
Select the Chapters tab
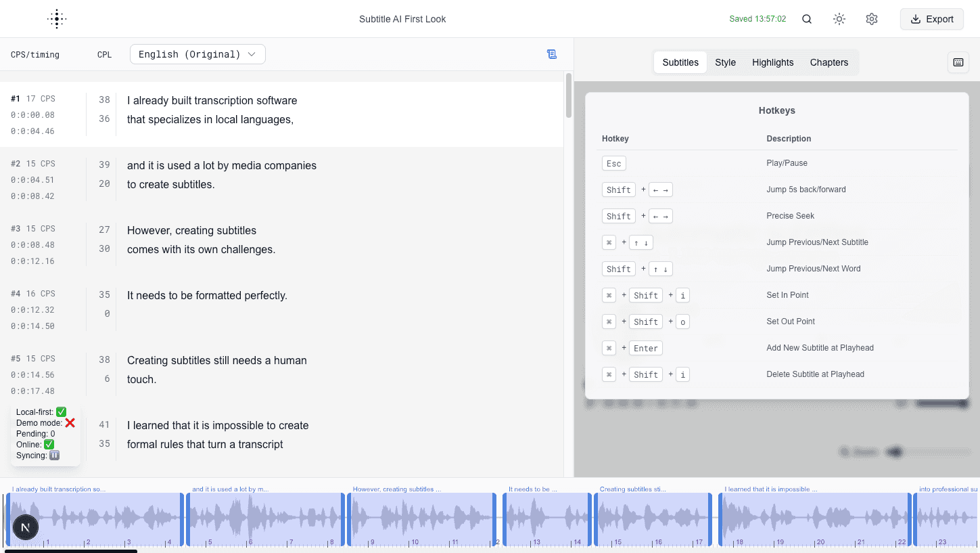829,62
